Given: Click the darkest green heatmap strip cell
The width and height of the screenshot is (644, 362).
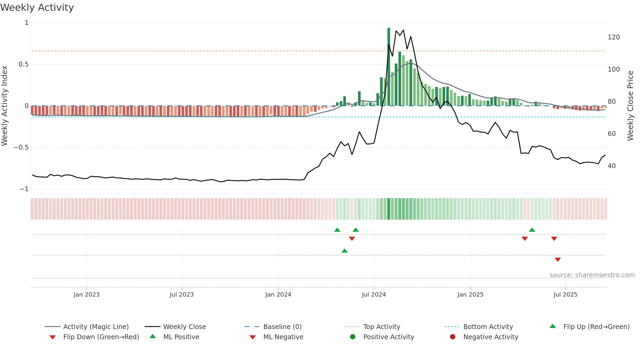Looking at the screenshot, I should (x=389, y=209).
